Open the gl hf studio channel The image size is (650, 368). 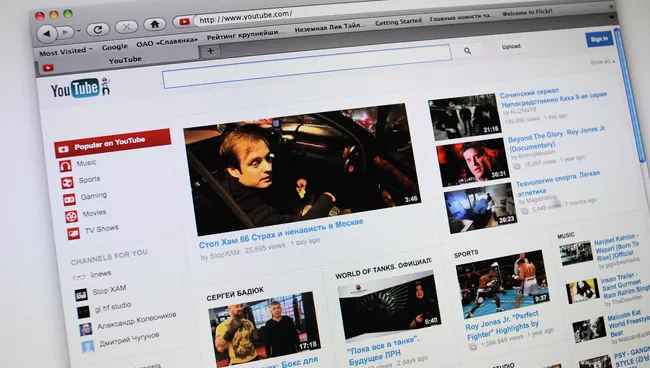[x=113, y=307]
